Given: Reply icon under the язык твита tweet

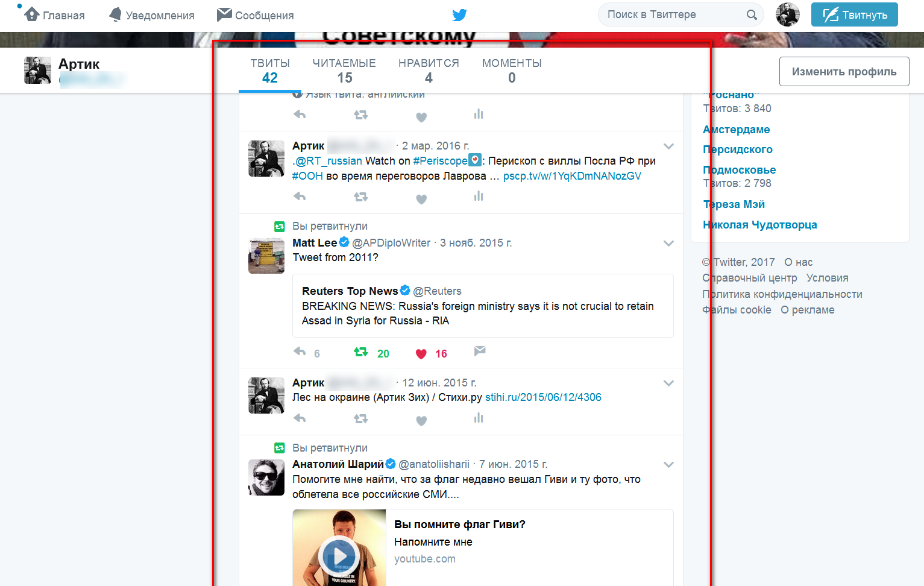Looking at the screenshot, I should pos(300,114).
